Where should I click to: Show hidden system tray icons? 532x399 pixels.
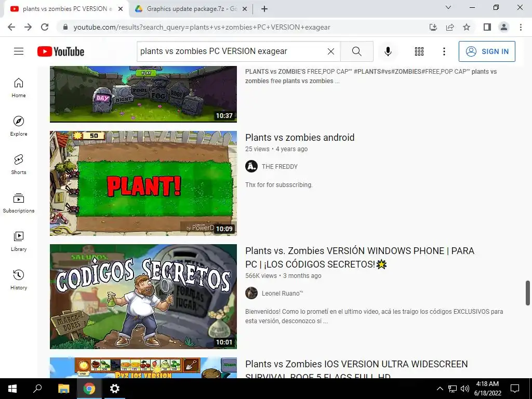(x=440, y=389)
